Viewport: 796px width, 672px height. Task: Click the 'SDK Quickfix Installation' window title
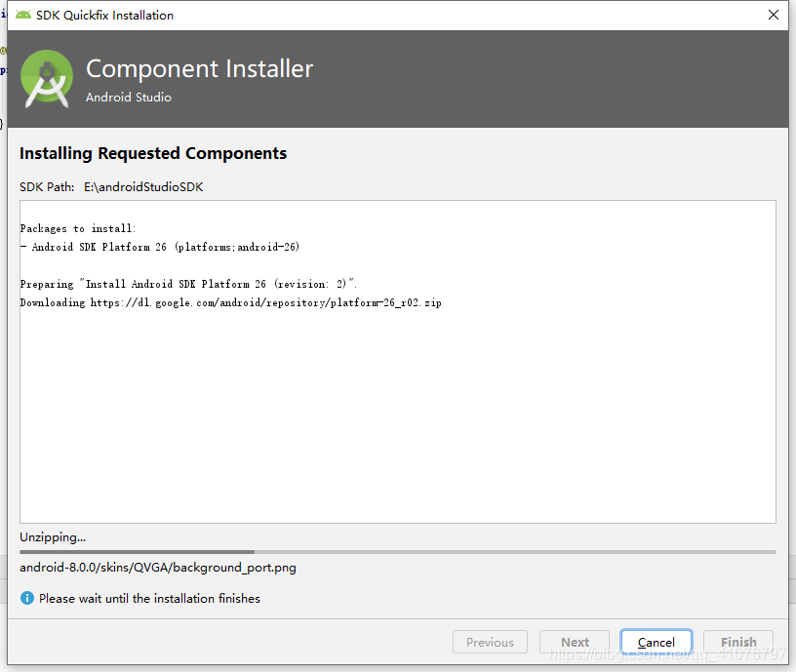(x=104, y=16)
